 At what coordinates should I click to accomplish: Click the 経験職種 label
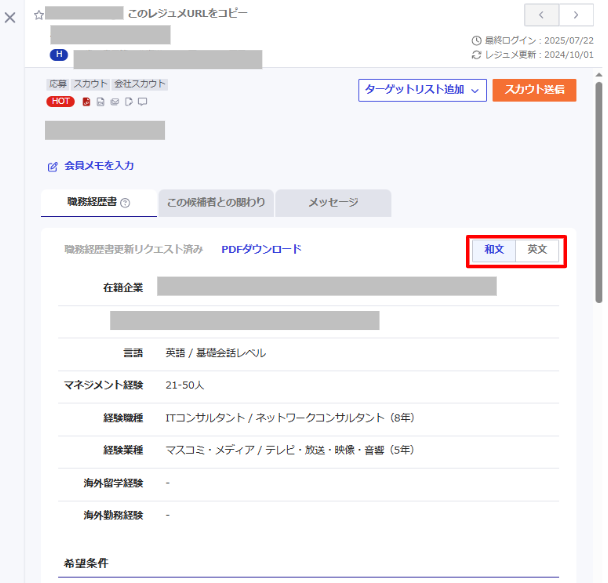(x=123, y=418)
